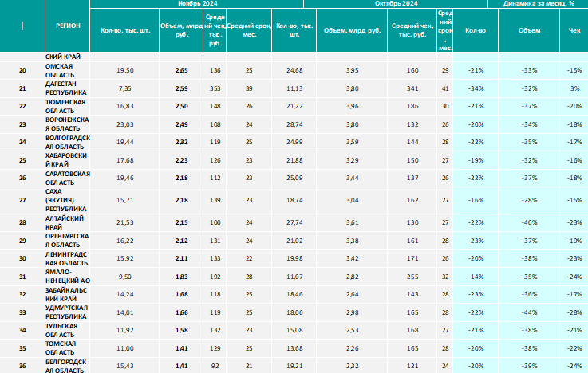The image size is (588, 373).
Task: Click October Объем, млрд руб. header
Action: tap(352, 30)
